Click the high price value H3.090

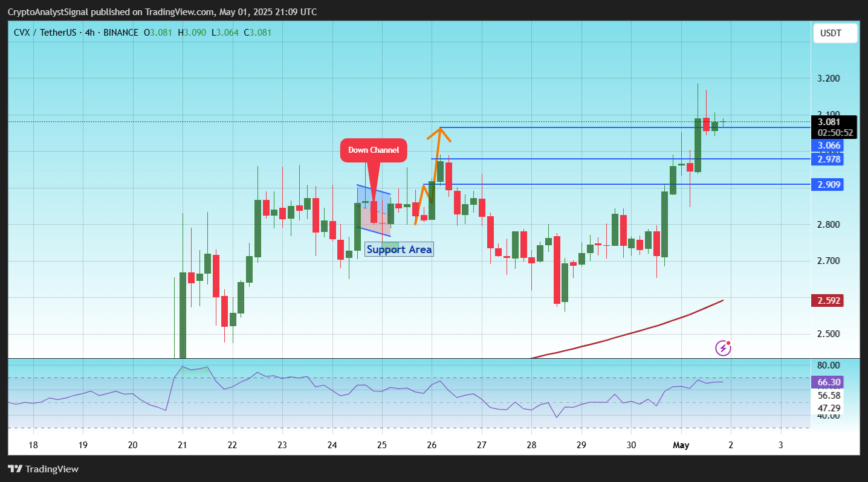click(x=191, y=32)
